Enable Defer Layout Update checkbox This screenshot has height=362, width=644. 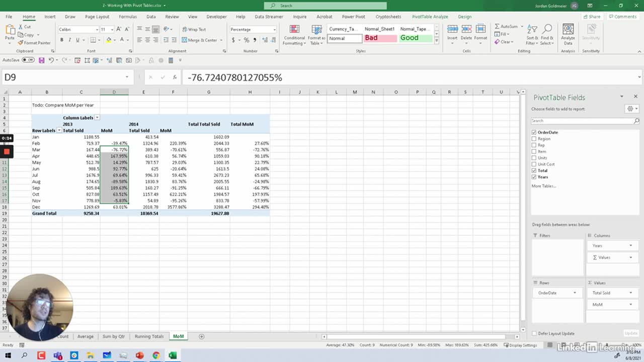[534, 333]
